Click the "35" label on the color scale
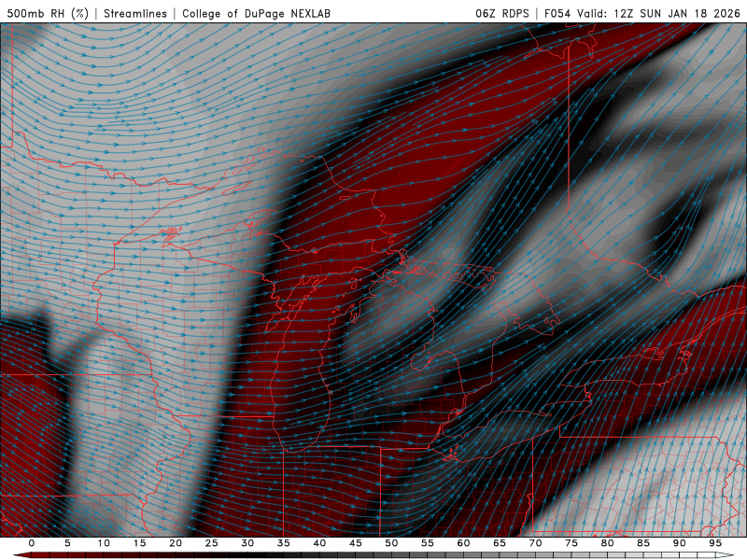 (x=284, y=543)
